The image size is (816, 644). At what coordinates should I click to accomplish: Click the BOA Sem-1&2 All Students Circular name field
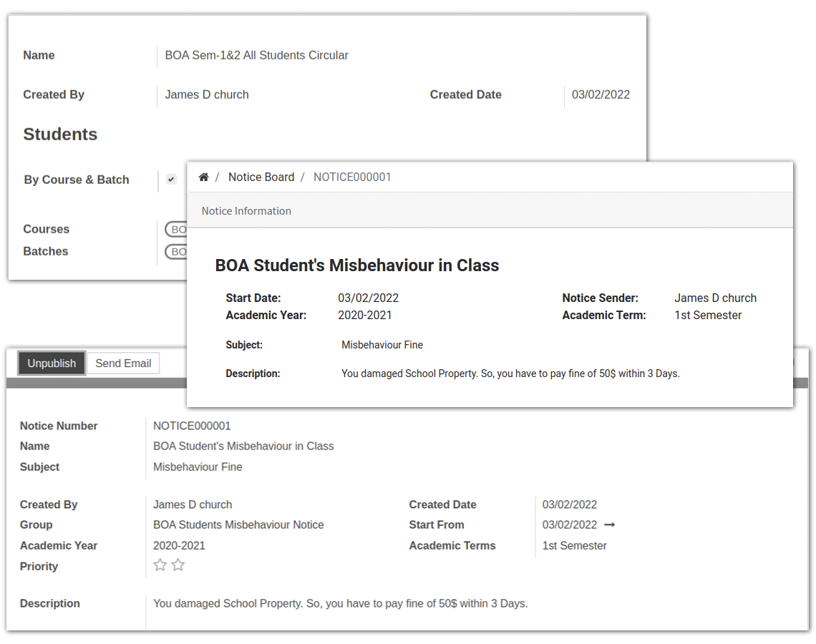click(x=256, y=55)
